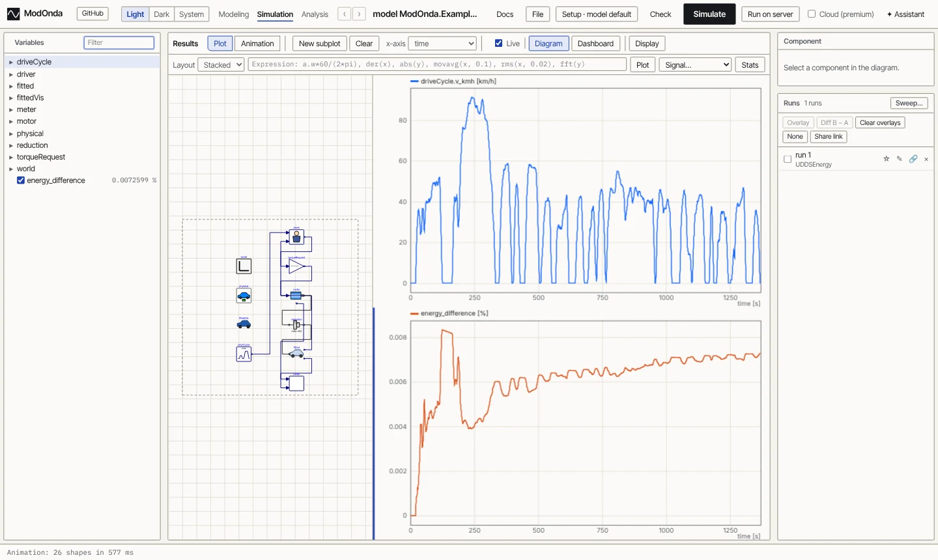Check the run 1 selection checkbox
This screenshot has width=938, height=560.
[788, 159]
